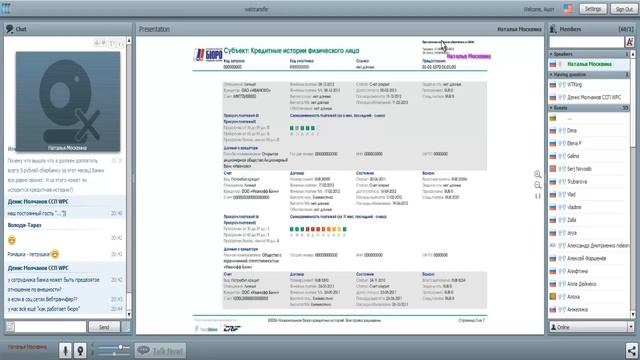
Task: Click the language flag icon near Welcome
Action: coord(568,9)
